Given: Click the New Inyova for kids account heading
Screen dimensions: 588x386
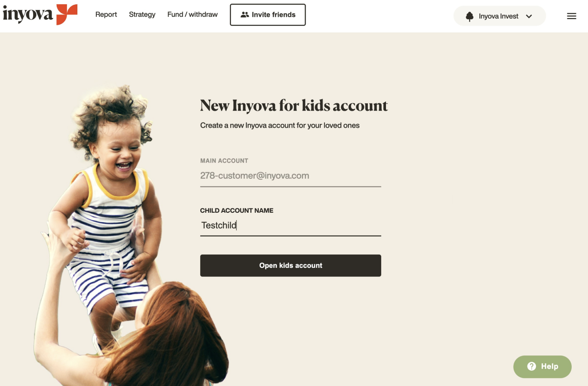Looking at the screenshot, I should (294, 106).
